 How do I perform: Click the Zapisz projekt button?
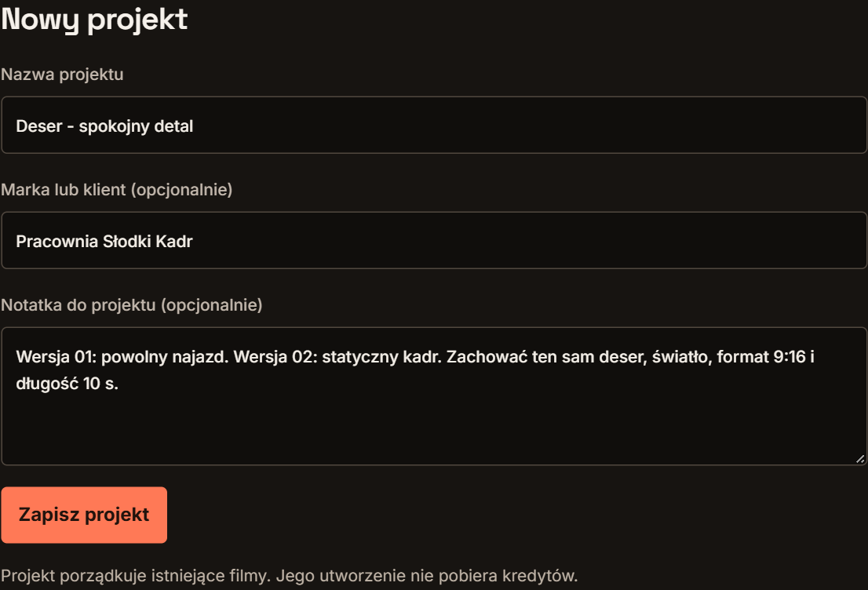pyautogui.click(x=84, y=515)
